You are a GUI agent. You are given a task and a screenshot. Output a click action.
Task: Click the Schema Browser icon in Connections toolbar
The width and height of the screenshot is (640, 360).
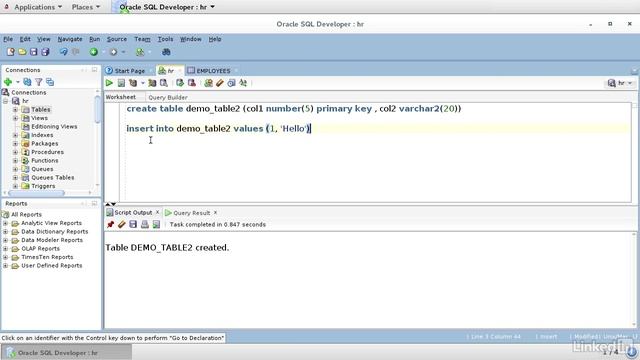coord(50,82)
